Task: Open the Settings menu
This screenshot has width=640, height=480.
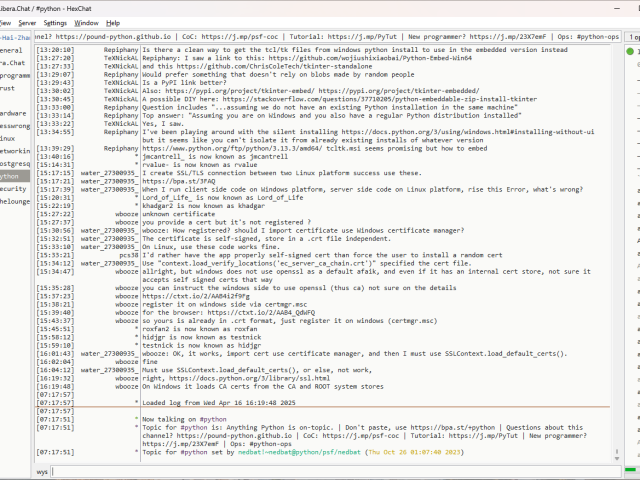Action: pos(55,22)
